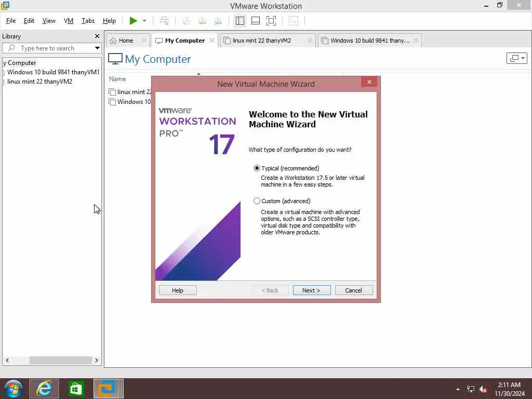Click the Next > button

click(312, 290)
